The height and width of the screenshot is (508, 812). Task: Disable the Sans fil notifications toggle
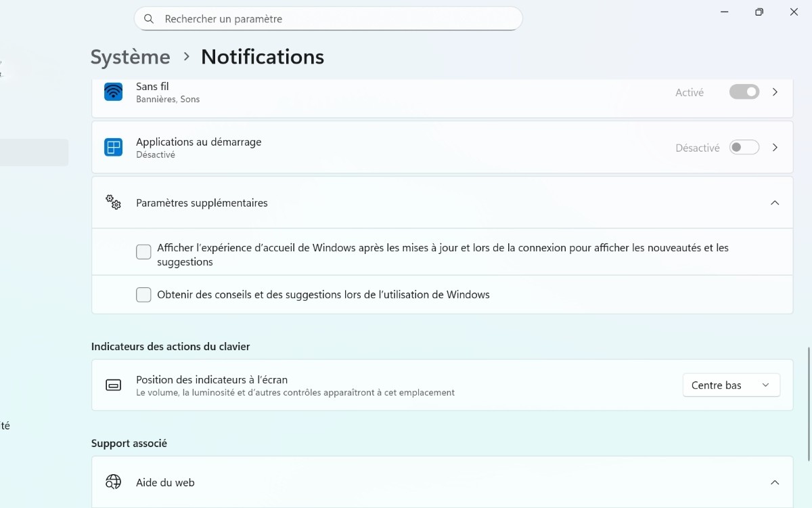coord(744,91)
